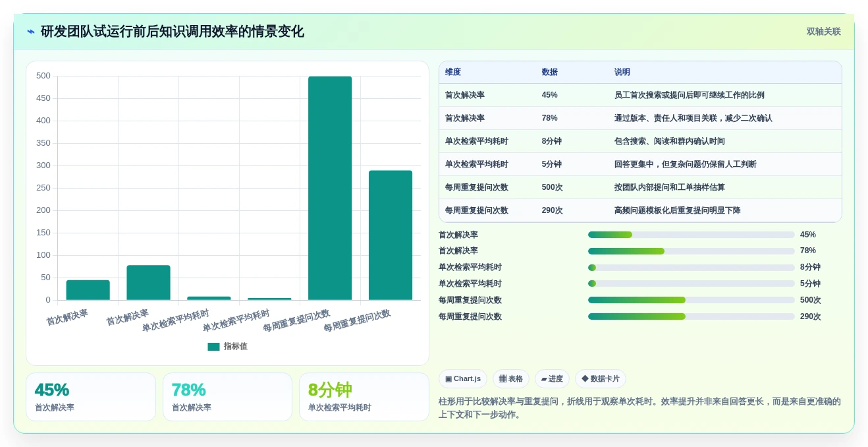Click the progress bar labeled 45%
The width and height of the screenshot is (868, 447).
tap(692, 235)
